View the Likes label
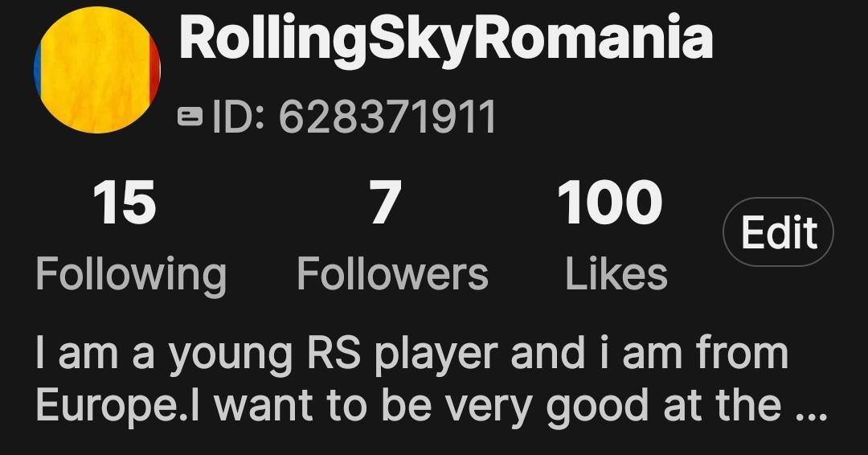868x455 pixels. coord(616,274)
